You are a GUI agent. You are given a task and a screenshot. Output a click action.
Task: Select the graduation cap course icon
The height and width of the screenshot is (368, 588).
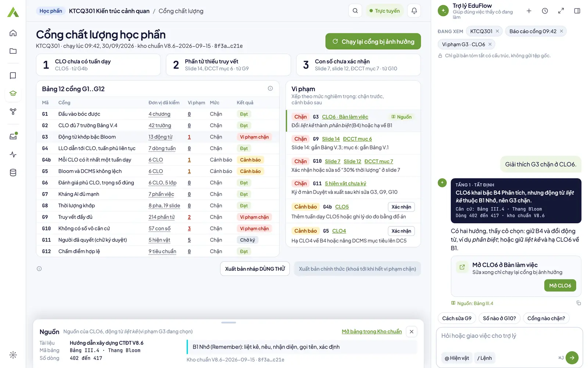coord(13,93)
